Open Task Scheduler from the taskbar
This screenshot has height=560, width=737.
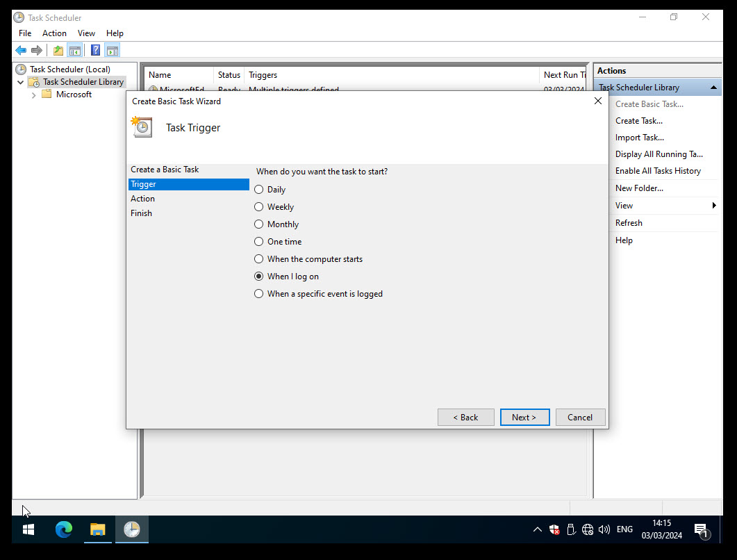[131, 529]
